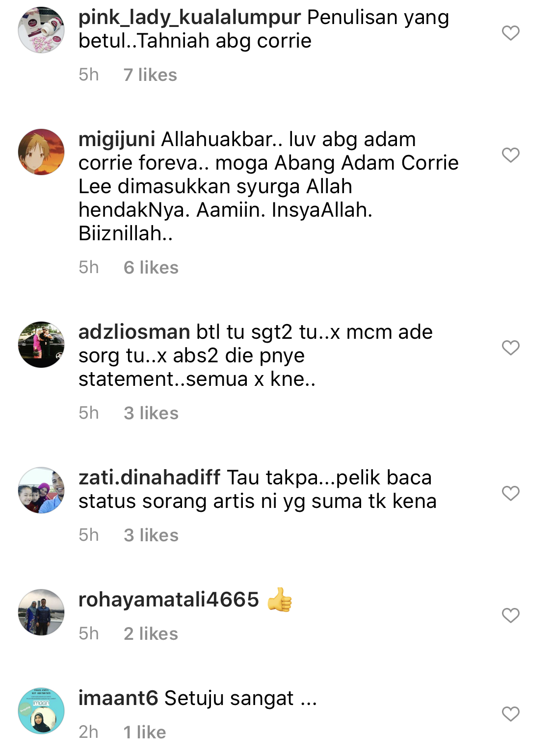Go to pink_lady_kualalumpur username link
The width and height of the screenshot is (552, 756).
189,18
